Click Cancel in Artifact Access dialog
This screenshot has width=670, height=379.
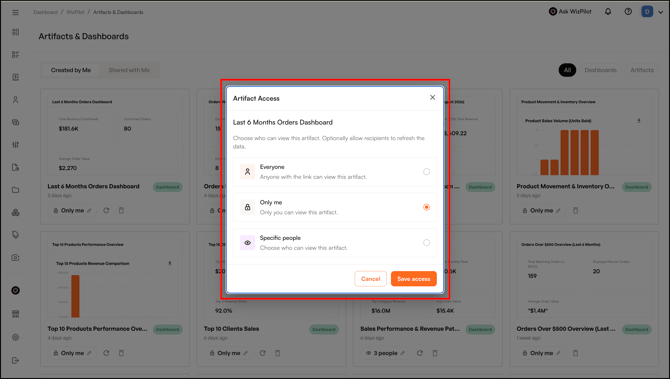[x=370, y=279]
